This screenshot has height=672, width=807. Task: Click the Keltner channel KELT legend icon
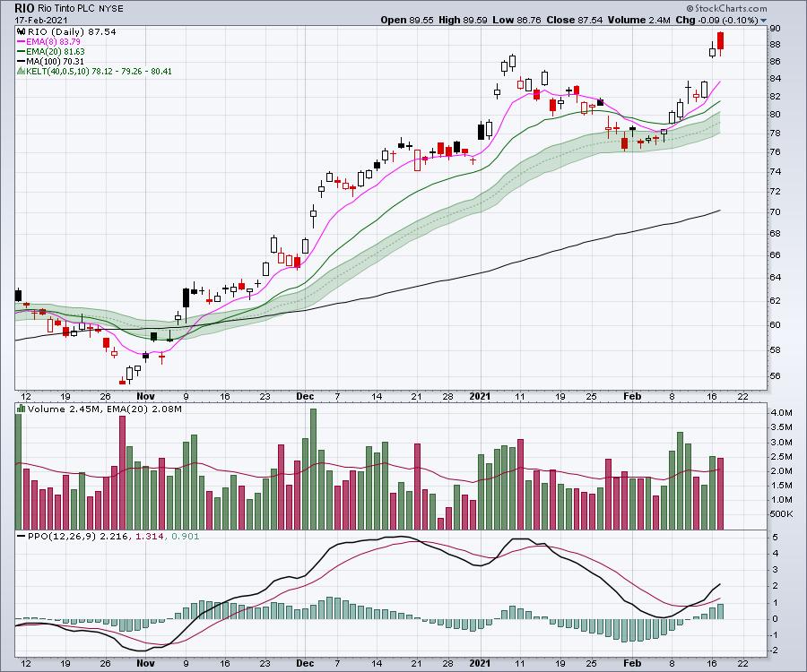[x=20, y=71]
